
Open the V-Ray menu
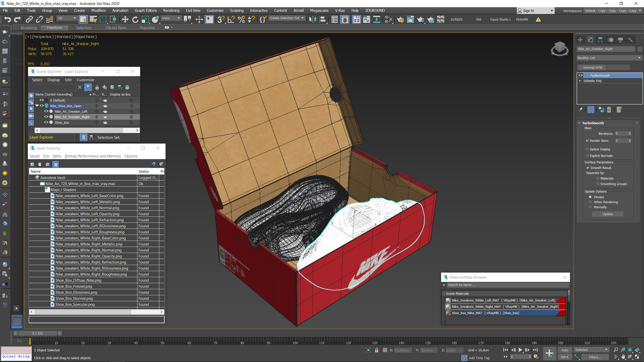pos(340,10)
